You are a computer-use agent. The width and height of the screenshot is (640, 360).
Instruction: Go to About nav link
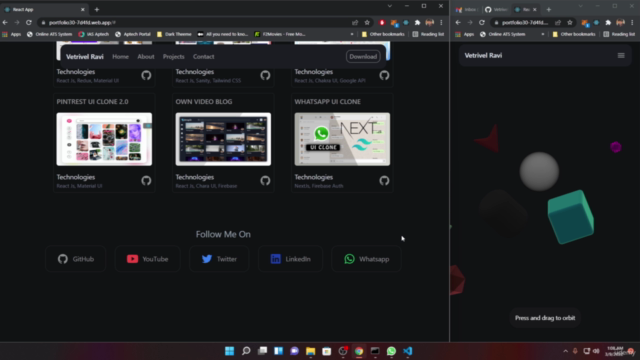[146, 57]
